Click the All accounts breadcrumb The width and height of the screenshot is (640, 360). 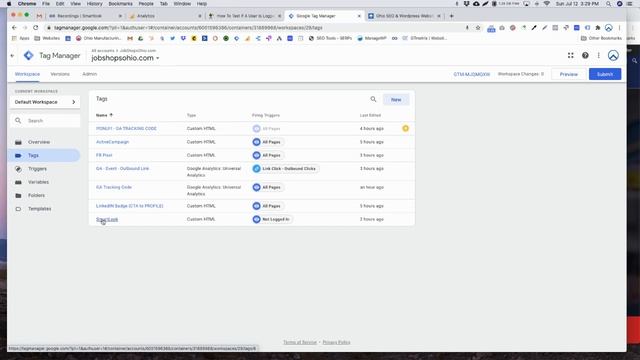click(x=103, y=51)
